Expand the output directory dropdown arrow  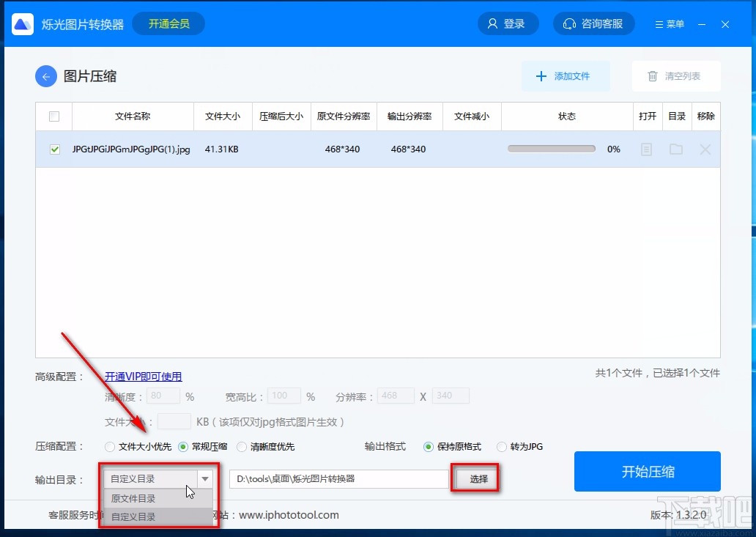tap(205, 477)
